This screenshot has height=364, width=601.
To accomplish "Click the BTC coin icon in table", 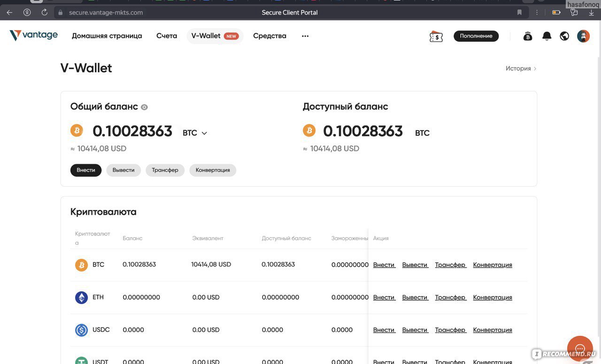I will tap(81, 265).
